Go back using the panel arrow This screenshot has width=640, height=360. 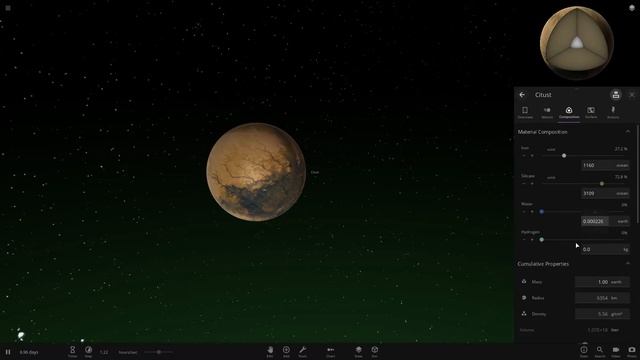pyautogui.click(x=522, y=95)
